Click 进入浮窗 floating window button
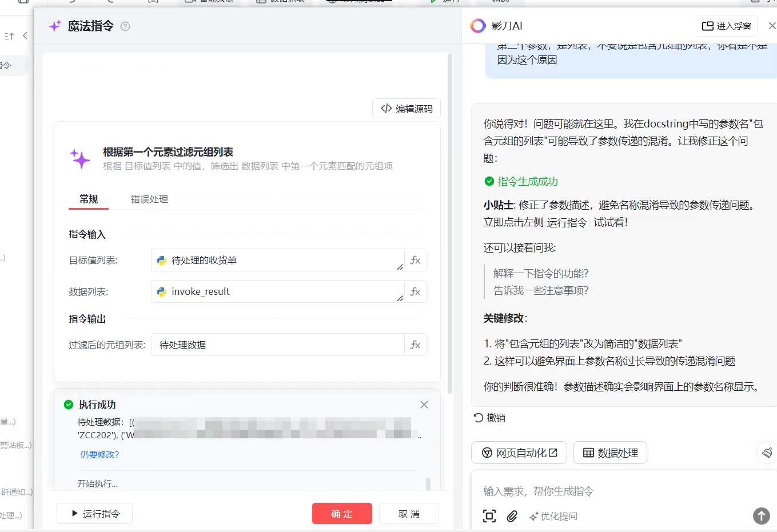 click(726, 26)
